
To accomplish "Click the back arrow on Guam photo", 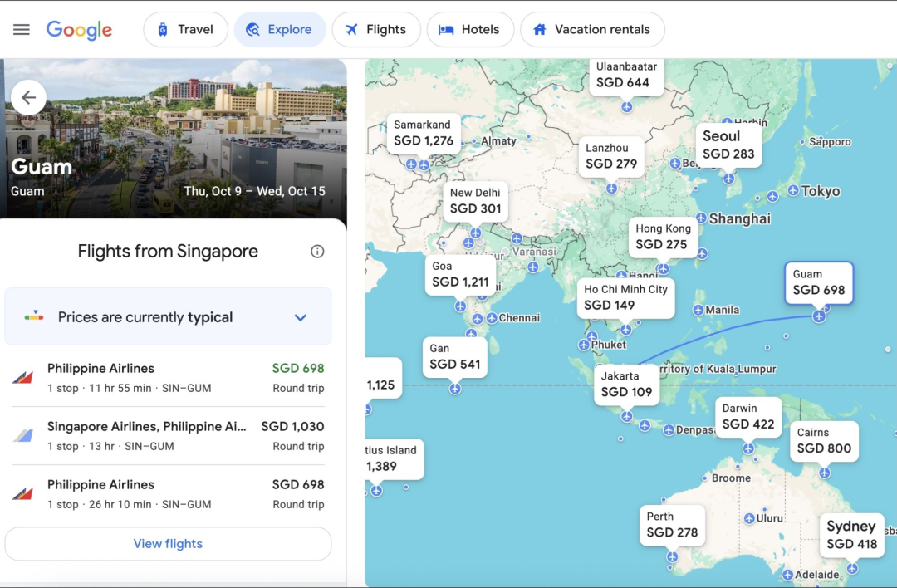I will [x=28, y=98].
